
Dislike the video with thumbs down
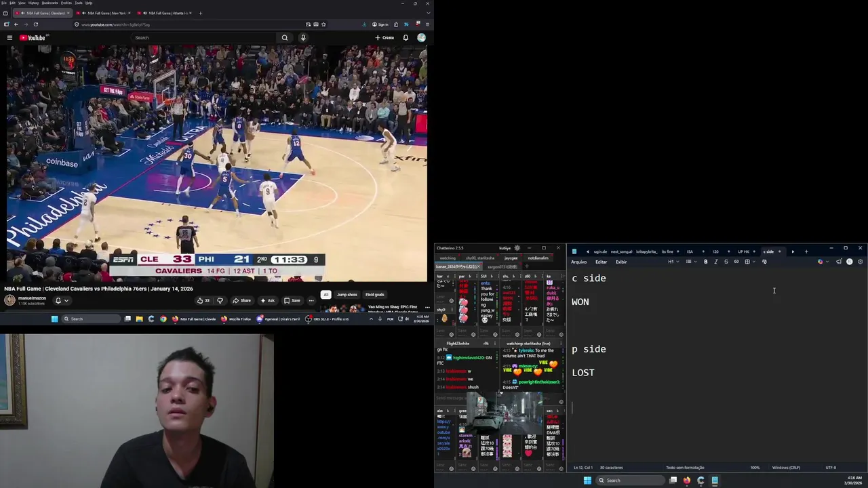coord(220,300)
